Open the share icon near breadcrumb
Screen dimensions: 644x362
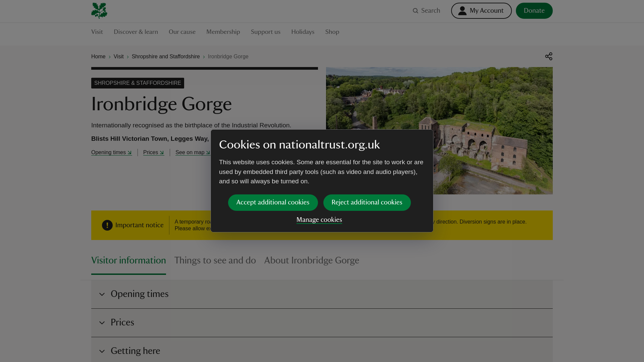pos(549,56)
